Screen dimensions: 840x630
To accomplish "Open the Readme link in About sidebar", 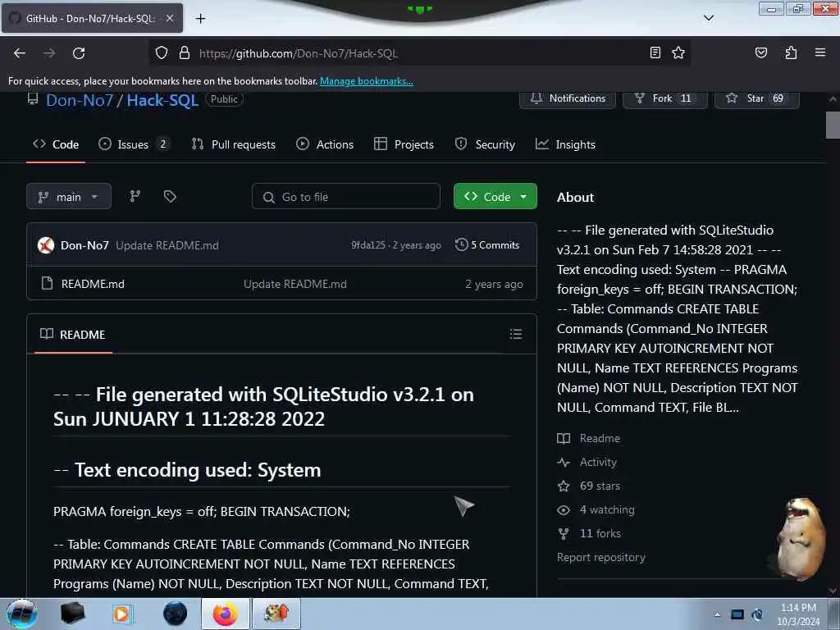I will pyautogui.click(x=589, y=438).
